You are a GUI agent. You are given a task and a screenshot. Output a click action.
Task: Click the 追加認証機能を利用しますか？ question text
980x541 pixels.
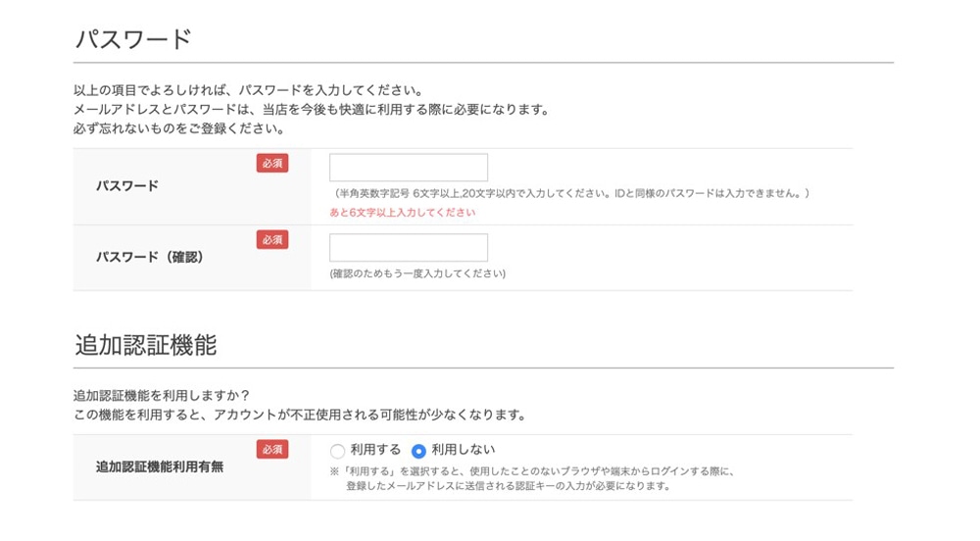[162, 396]
